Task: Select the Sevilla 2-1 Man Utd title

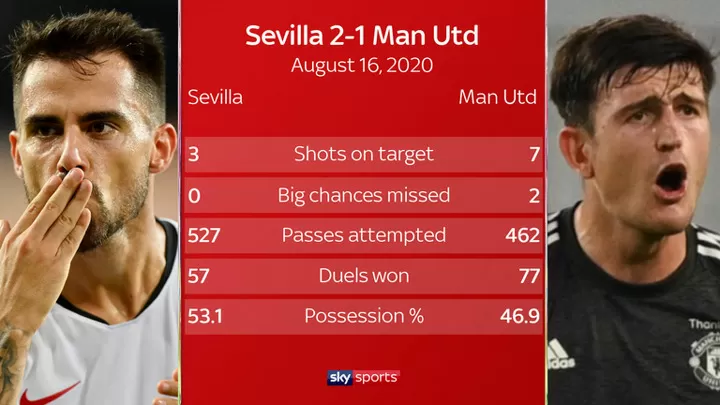Action: pos(362,38)
